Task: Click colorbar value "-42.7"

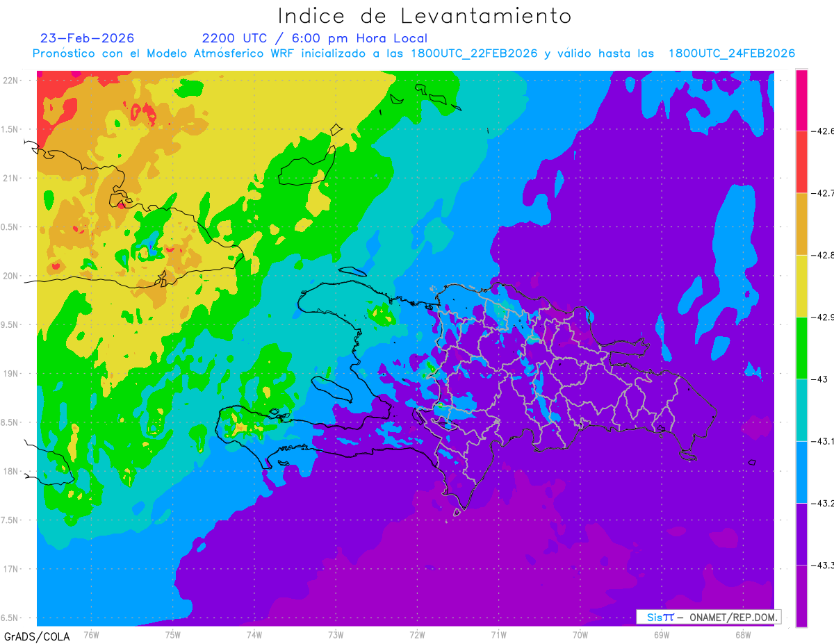Action: pos(823,193)
